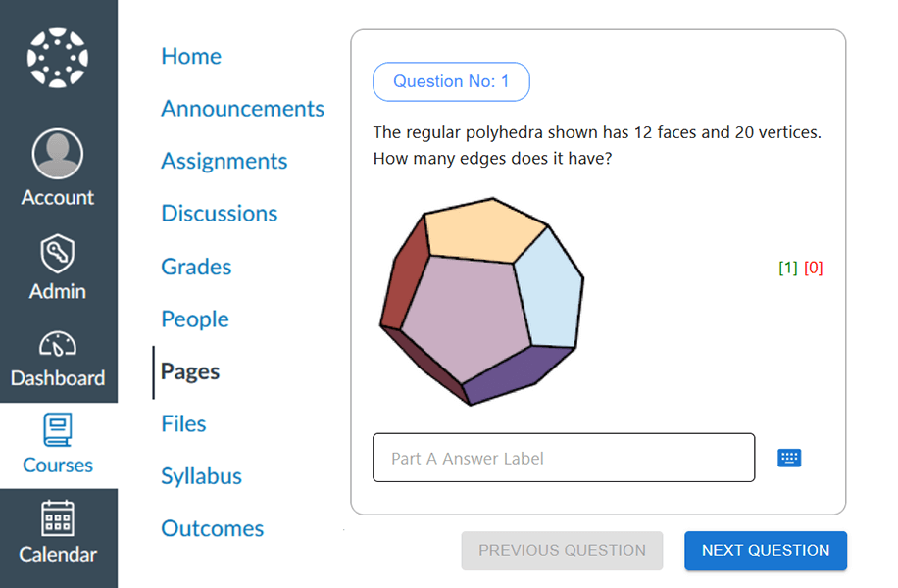898x588 pixels.
Task: Open the Calendar icon
Action: coord(58,518)
